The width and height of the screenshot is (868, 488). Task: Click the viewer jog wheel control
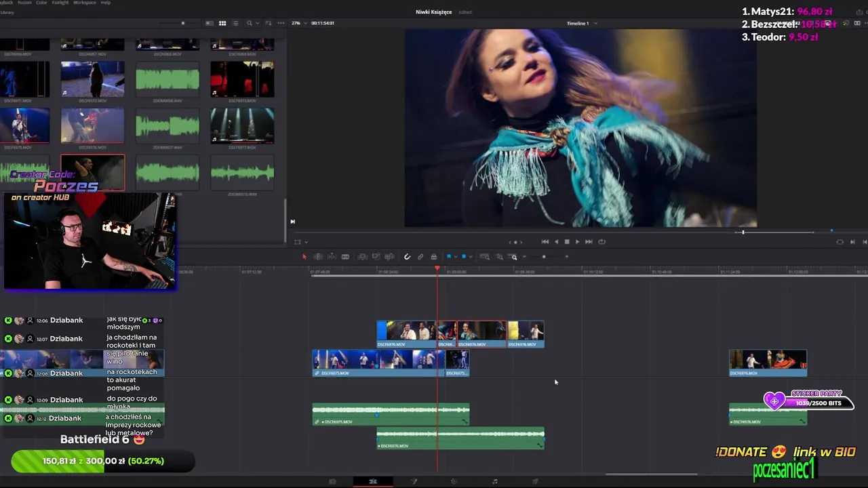[x=515, y=241]
